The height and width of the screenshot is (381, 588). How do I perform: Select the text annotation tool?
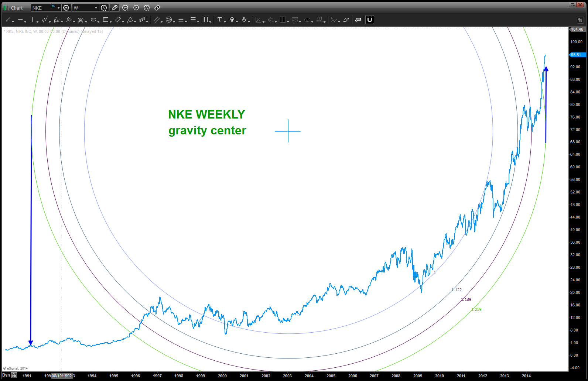click(x=220, y=20)
